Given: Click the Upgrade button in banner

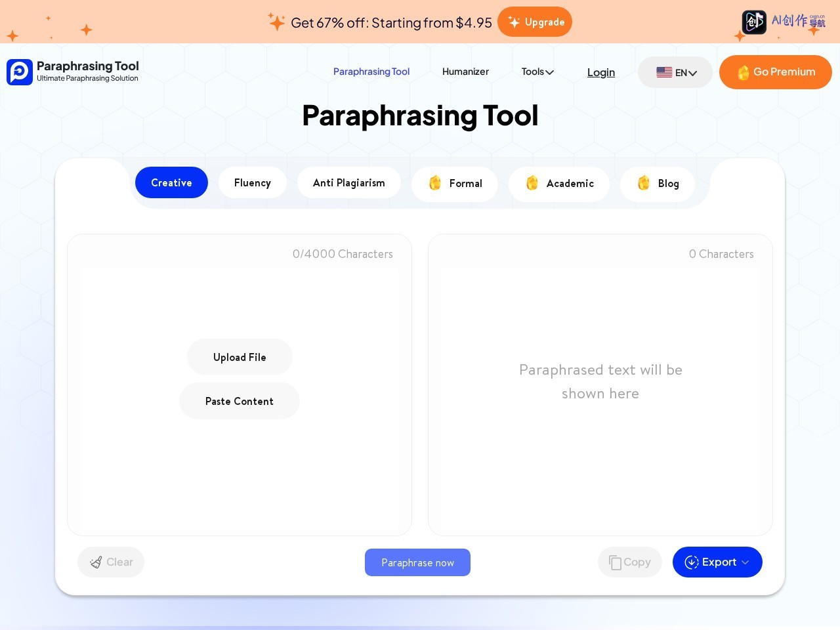Looking at the screenshot, I should (x=535, y=22).
